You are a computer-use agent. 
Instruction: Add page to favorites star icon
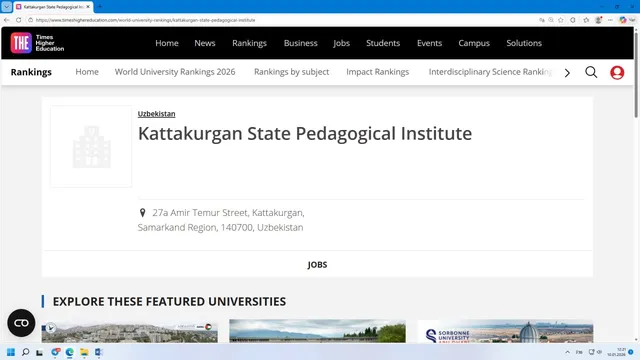pyautogui.click(x=561, y=20)
